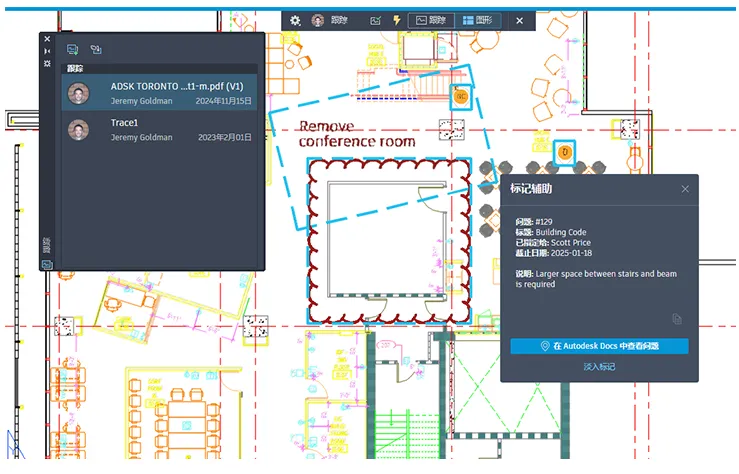
Task: Click the 标记辅助 dialog title
Action: point(531,188)
